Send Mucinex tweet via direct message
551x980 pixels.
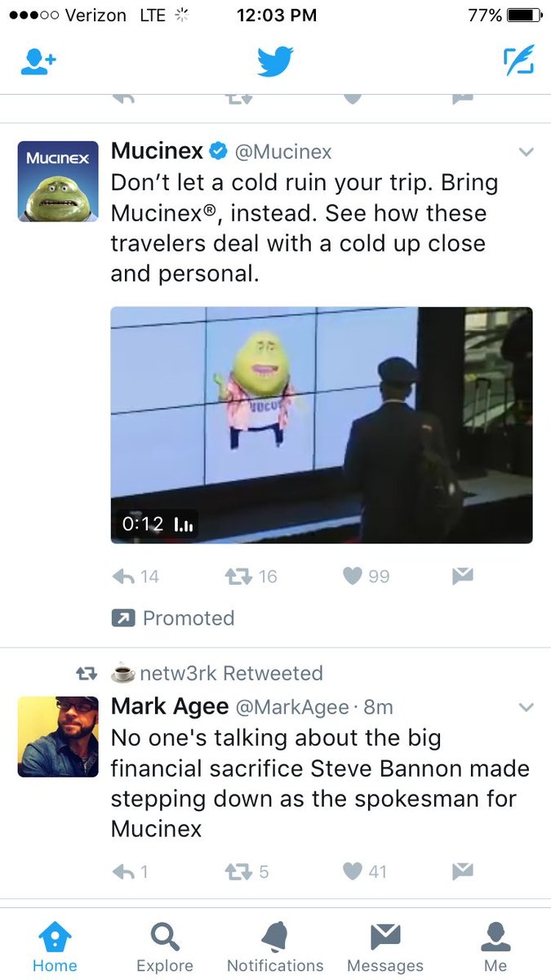tap(463, 577)
